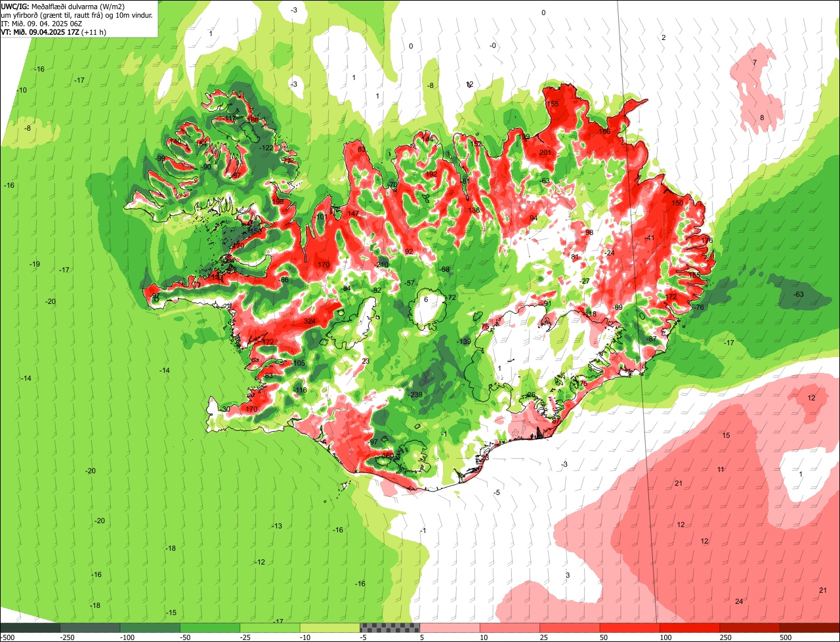Click the map value 155
Viewport: 840px width, 642px height.
553,104
